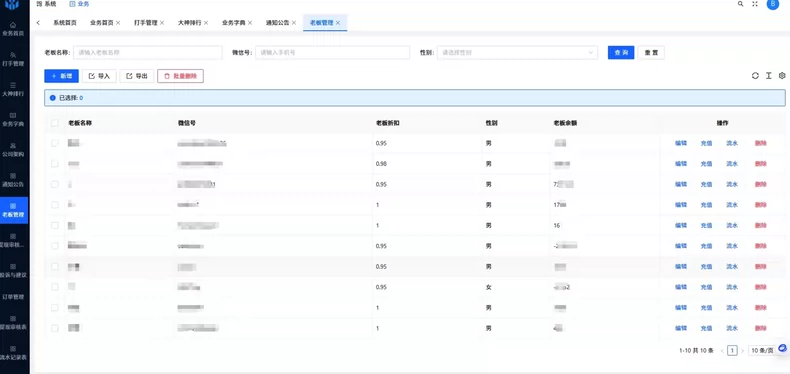
Task: Click the 导出 export button
Action: pyautogui.click(x=137, y=76)
